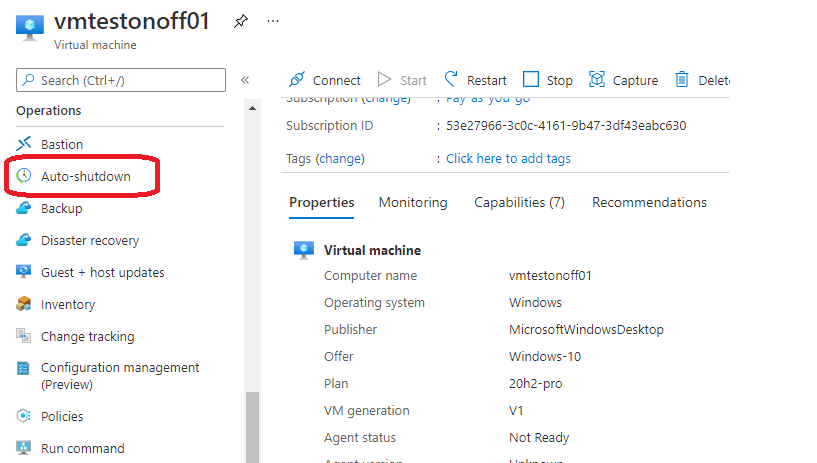Switch to the Capabilities (7) tab
The width and height of the screenshot is (817, 463).
pyautogui.click(x=519, y=202)
